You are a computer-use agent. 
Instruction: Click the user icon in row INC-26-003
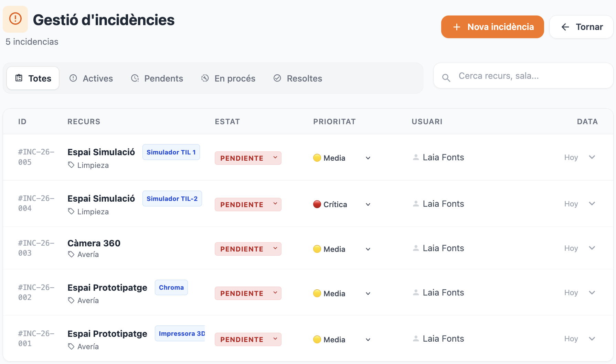pyautogui.click(x=416, y=248)
